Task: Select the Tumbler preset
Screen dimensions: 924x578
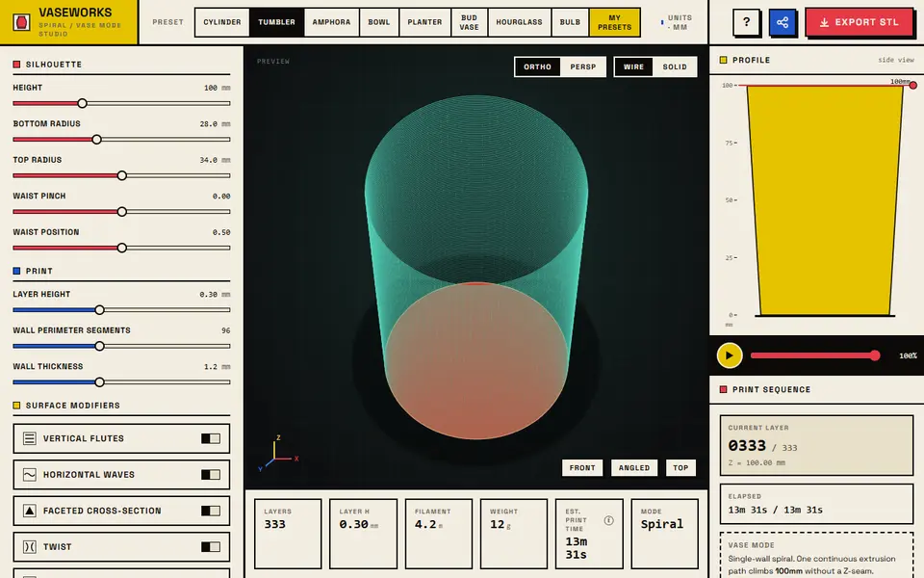Action: [x=276, y=22]
